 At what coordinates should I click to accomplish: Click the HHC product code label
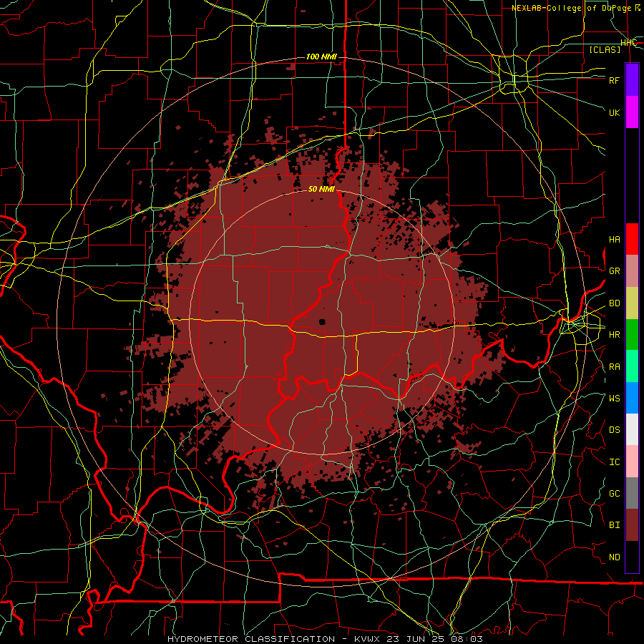(628, 43)
